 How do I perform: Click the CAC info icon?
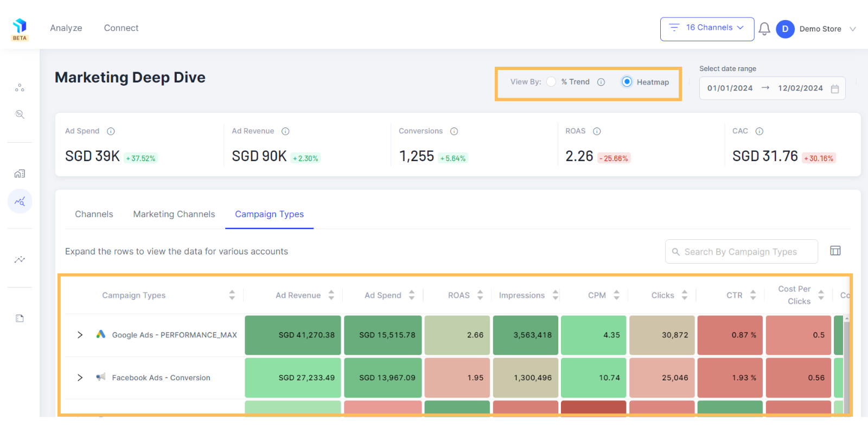(759, 131)
